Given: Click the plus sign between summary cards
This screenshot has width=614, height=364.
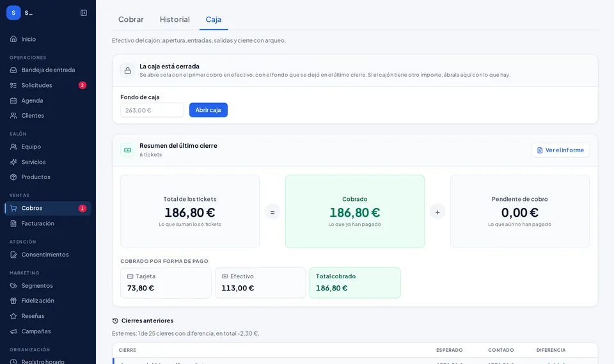Looking at the screenshot, I should click(437, 212).
